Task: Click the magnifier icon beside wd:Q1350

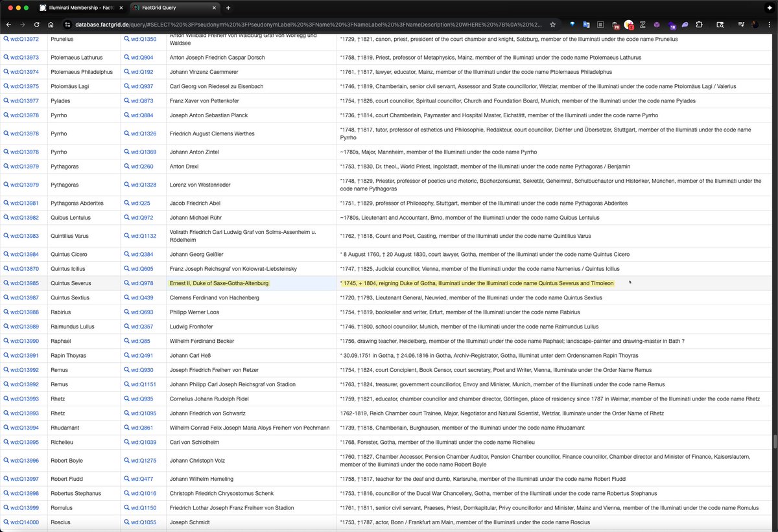Action: tap(127, 39)
